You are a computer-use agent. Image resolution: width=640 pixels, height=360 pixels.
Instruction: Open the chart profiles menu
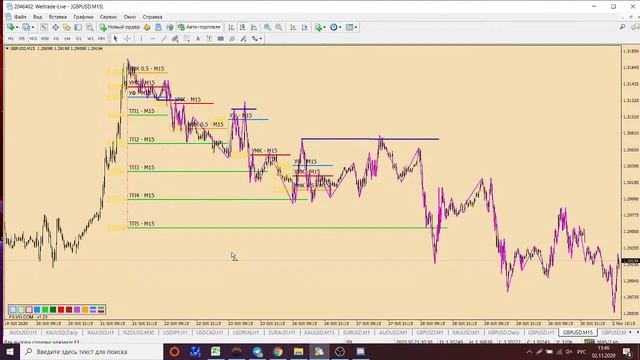(26, 27)
